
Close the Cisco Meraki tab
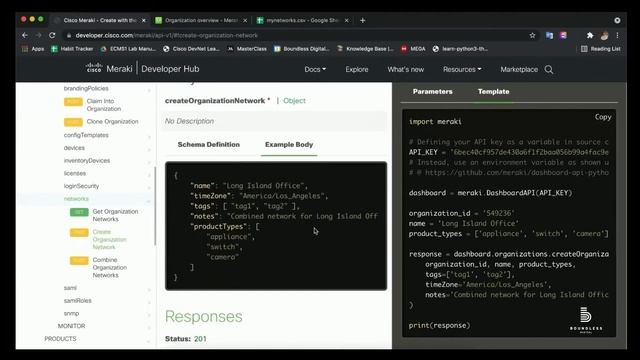click(x=144, y=20)
